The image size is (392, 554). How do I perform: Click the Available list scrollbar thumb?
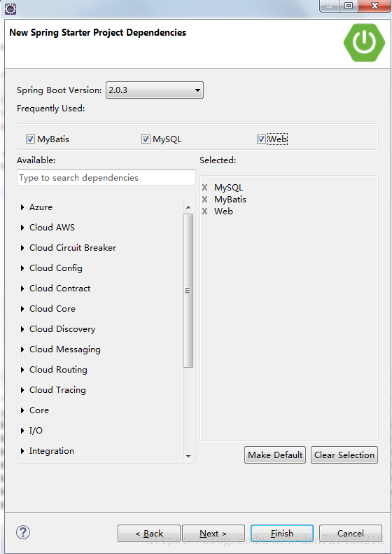[x=188, y=291]
